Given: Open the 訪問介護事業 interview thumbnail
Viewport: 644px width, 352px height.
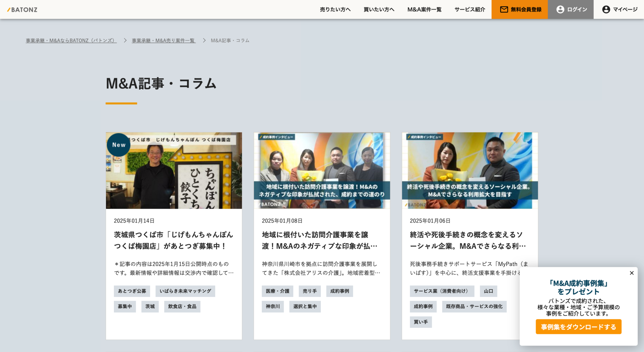Looking at the screenshot, I should coord(322,170).
